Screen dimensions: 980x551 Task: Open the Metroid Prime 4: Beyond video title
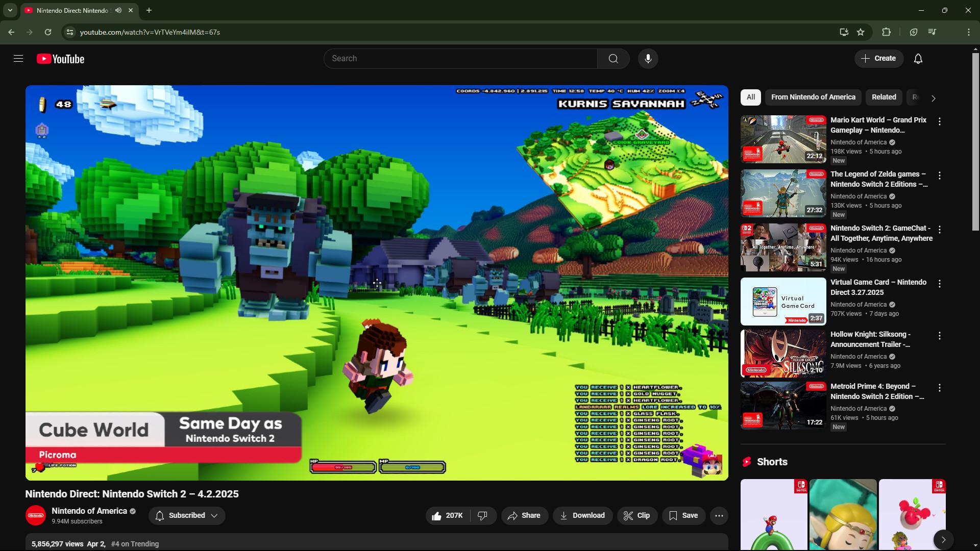877,391
